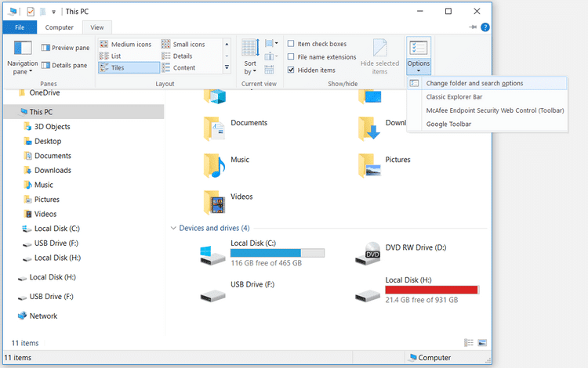Open the File tab
The image size is (588, 368).
coord(20,27)
